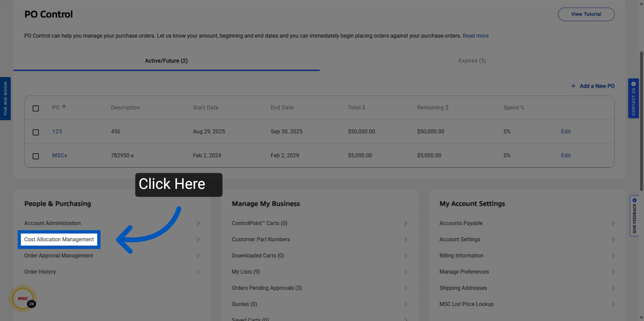The image size is (644, 321).
Task: Open Order Approval Management link
Action: point(59,256)
